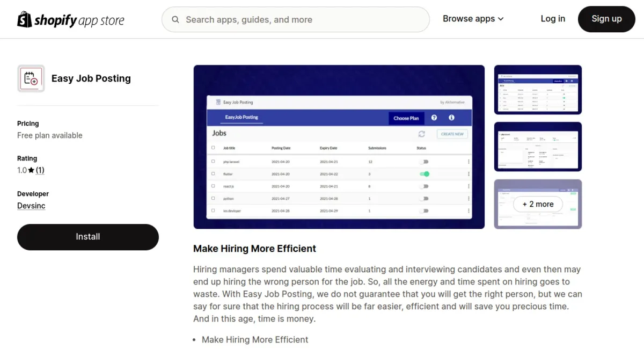Click the info icon beside Choose Plan
Viewport: 644px width, 349px height.
pyautogui.click(x=451, y=118)
